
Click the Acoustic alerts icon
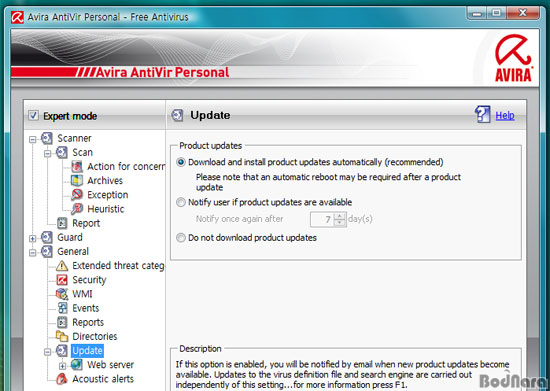[62, 379]
